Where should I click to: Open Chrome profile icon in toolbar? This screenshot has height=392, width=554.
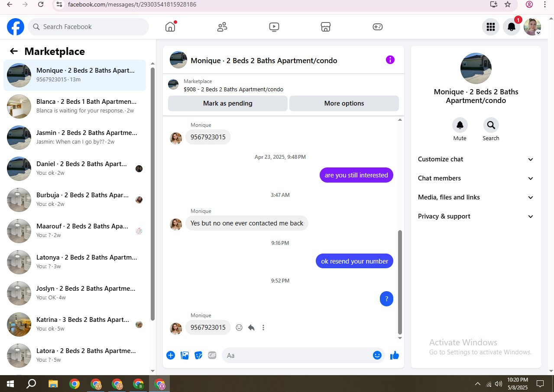point(529,4)
